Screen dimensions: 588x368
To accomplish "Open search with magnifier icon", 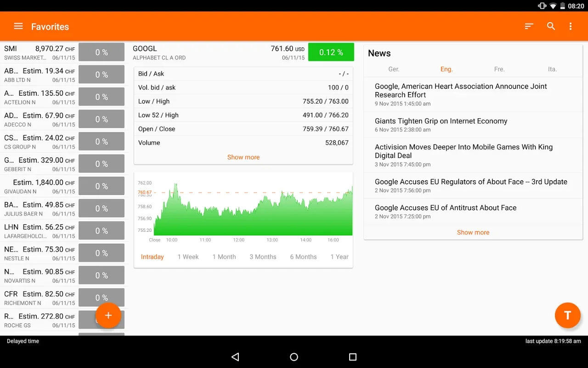I will click(551, 26).
